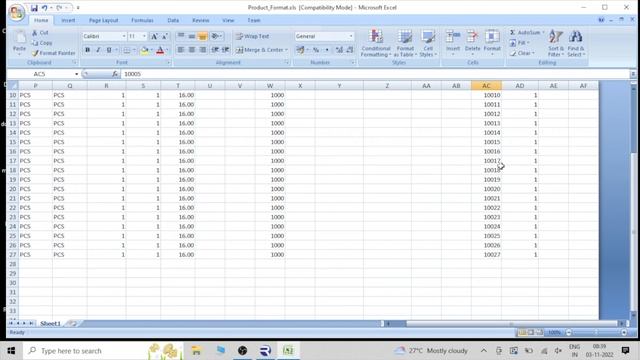
Task: Align cell text to the left
Action: 181,50
